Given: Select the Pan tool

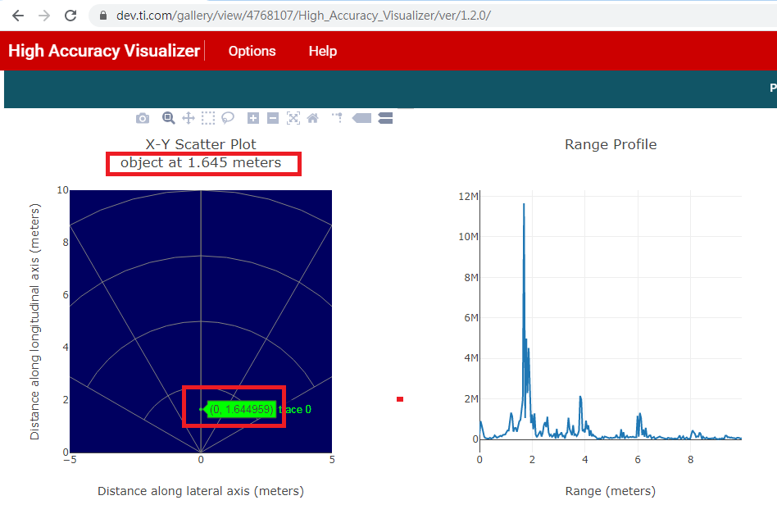Looking at the screenshot, I should tap(189, 118).
